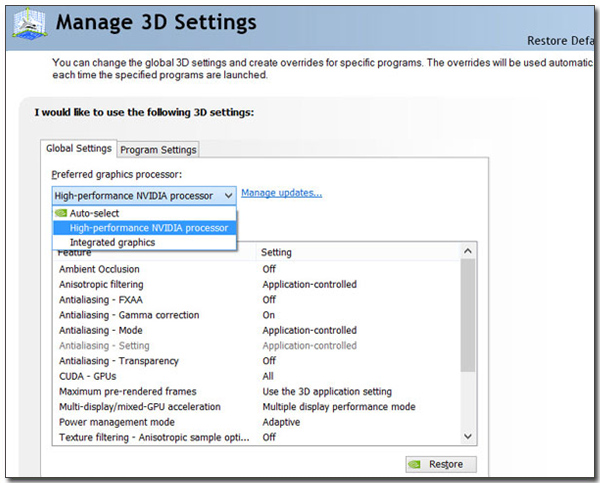Click the Setting column header
This screenshot has width=600, height=483.
pos(276,252)
